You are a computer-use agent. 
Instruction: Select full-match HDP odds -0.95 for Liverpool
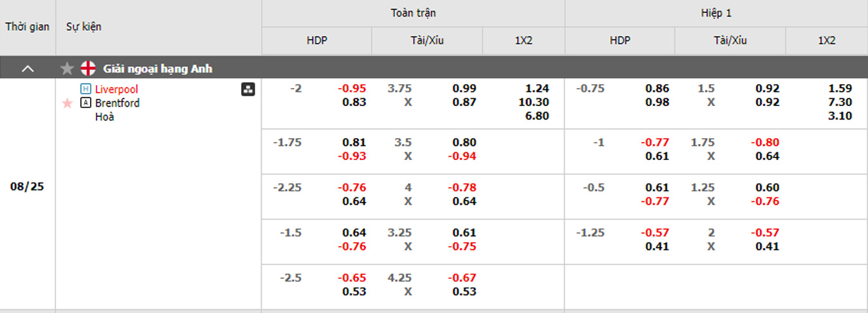click(x=354, y=89)
